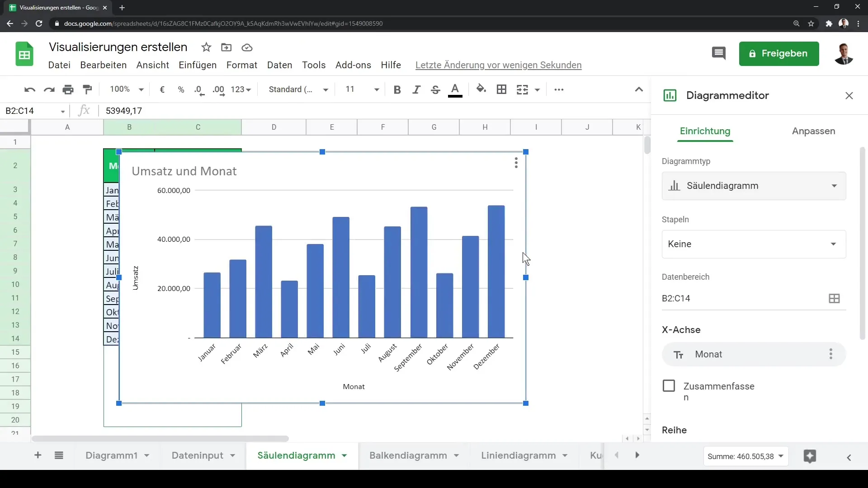Open the Bearbeiten menu
Screen dimensions: 868x488
[104, 65]
